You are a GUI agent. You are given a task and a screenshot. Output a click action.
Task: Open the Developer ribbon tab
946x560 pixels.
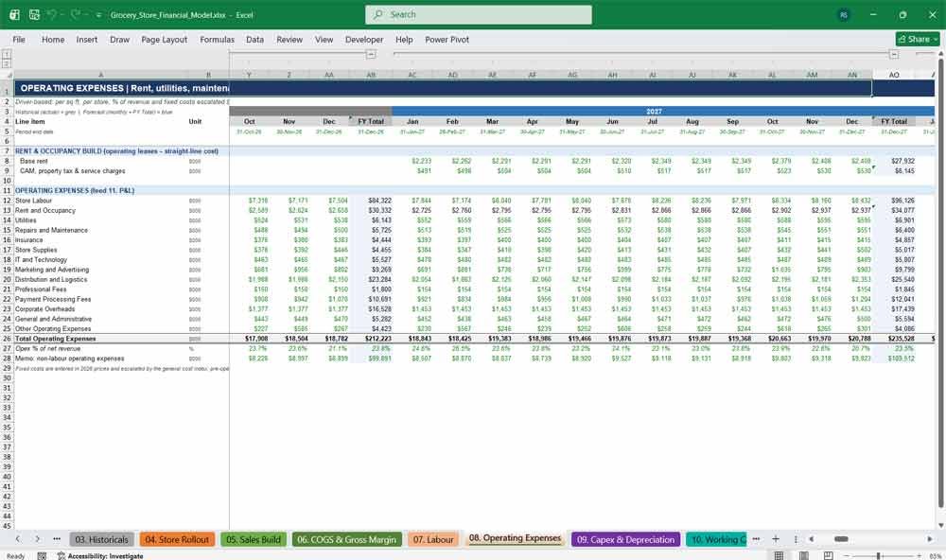[x=364, y=39]
